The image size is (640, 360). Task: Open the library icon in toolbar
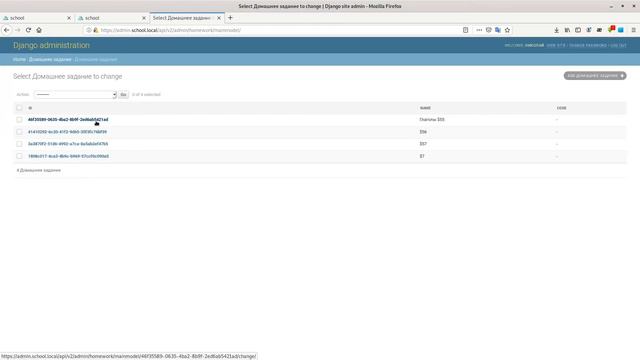point(567,30)
